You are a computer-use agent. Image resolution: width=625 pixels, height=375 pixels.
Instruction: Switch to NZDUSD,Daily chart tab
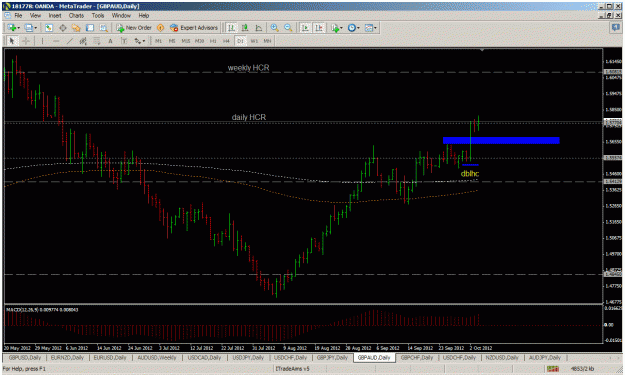tap(502, 357)
